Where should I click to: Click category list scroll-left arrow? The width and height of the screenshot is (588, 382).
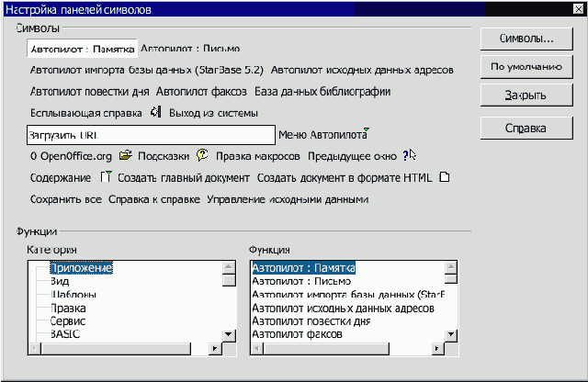click(x=35, y=349)
